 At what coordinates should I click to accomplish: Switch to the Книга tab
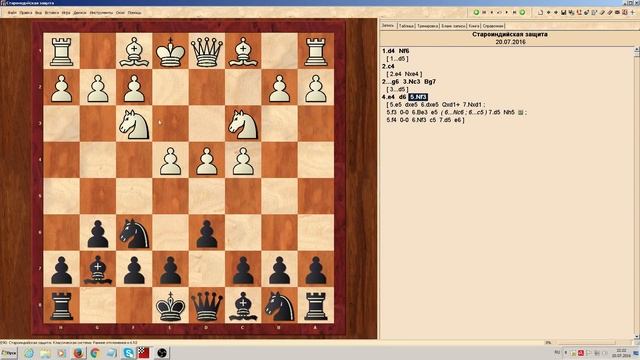click(x=474, y=26)
